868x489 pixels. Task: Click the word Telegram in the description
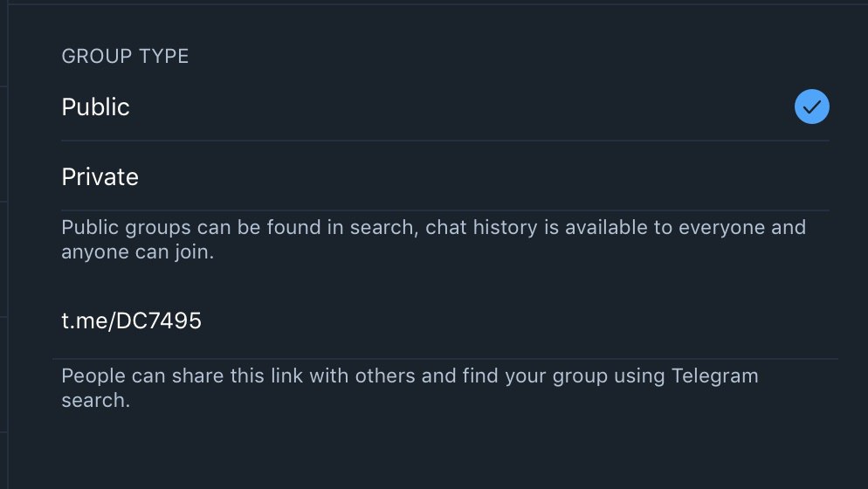(714, 376)
